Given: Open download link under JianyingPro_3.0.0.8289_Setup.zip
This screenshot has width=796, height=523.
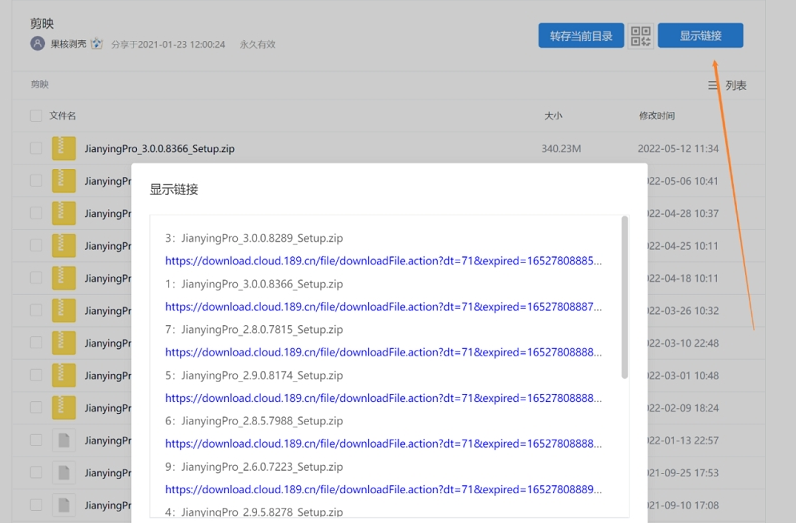Looking at the screenshot, I should 383,261.
